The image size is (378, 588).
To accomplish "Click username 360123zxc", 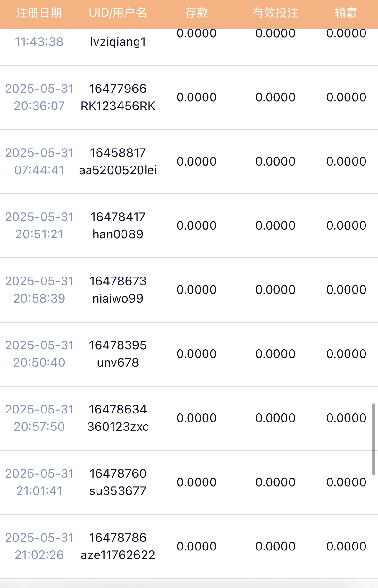I will pos(118,427).
